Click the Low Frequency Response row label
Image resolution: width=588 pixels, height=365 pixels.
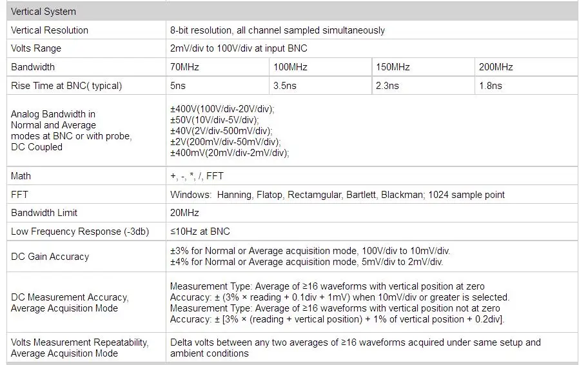(80, 232)
